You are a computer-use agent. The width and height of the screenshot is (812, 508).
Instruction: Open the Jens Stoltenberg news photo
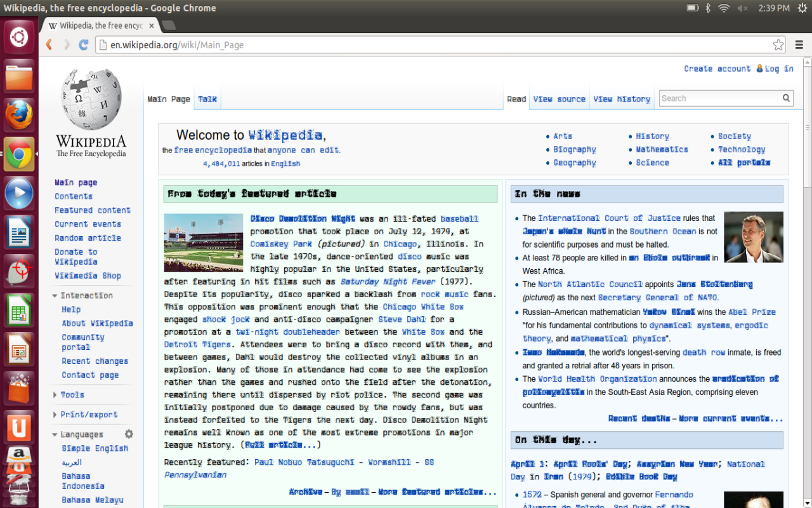pyautogui.click(x=754, y=237)
